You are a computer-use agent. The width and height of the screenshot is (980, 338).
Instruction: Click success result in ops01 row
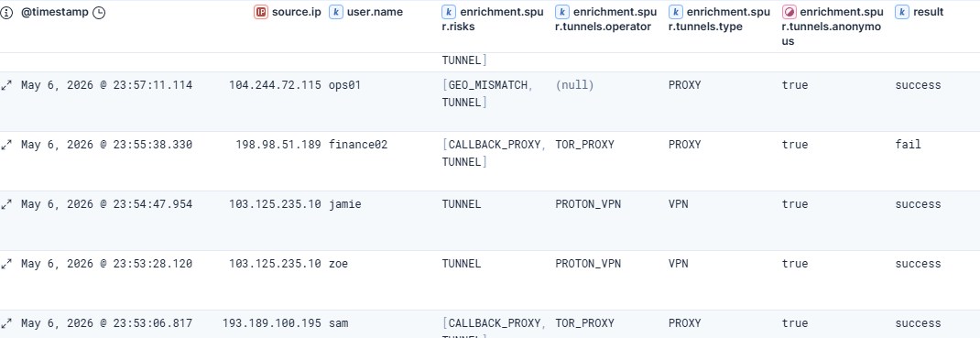tap(918, 85)
